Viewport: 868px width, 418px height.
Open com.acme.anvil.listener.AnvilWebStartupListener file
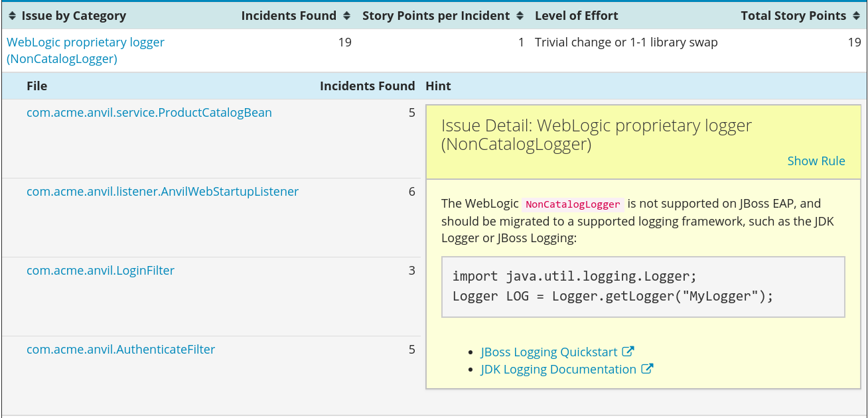[163, 192]
